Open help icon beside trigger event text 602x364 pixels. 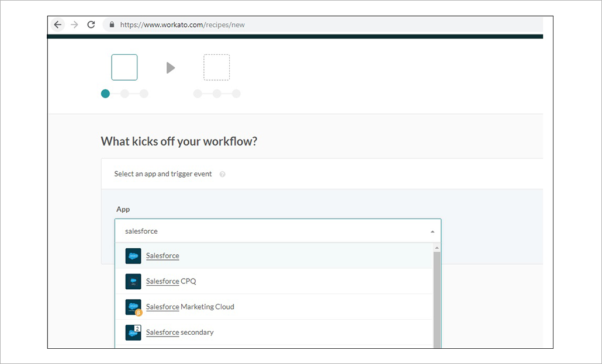(222, 174)
